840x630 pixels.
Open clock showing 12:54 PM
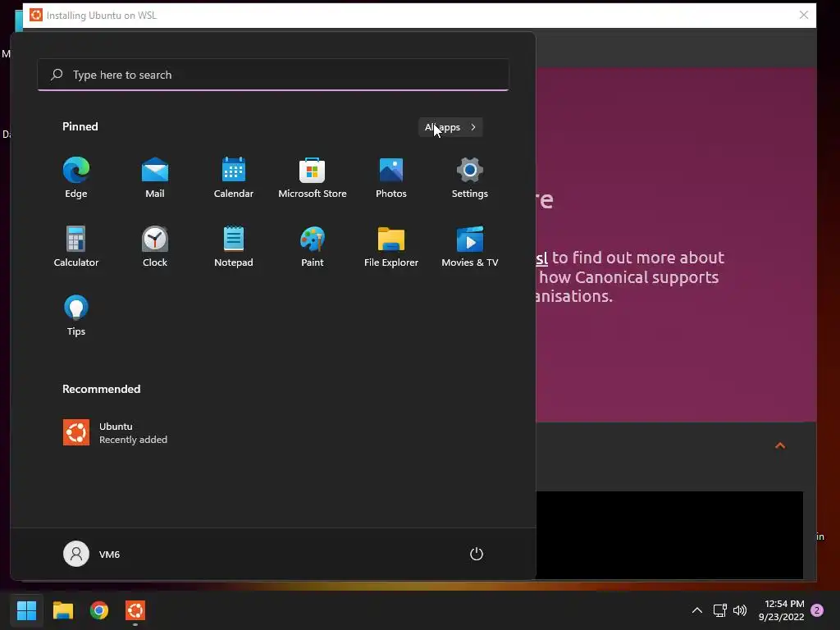pyautogui.click(x=781, y=610)
